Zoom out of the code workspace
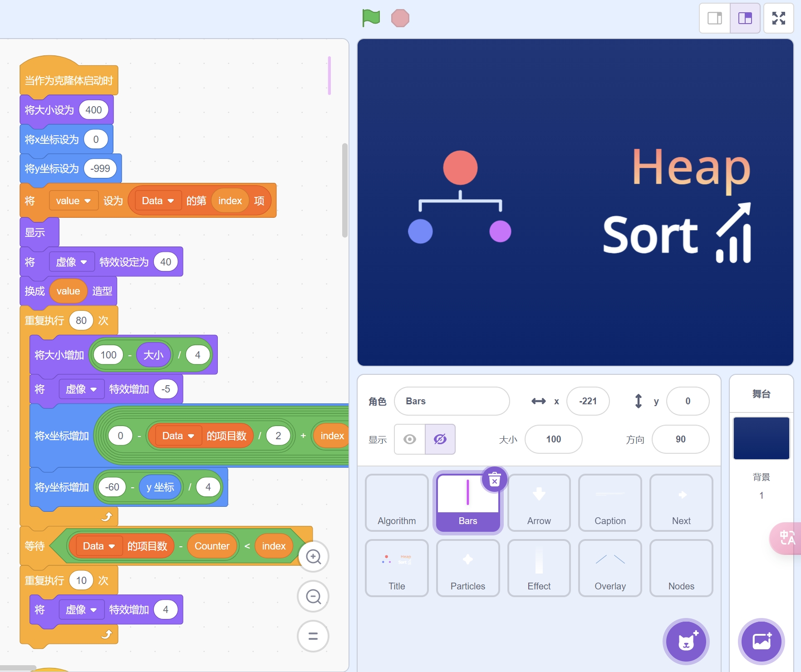 313,596
